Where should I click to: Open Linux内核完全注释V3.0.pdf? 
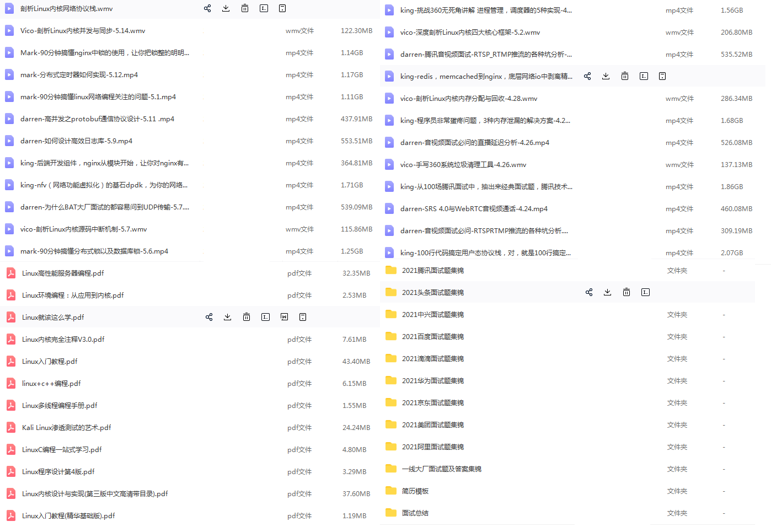click(63, 339)
